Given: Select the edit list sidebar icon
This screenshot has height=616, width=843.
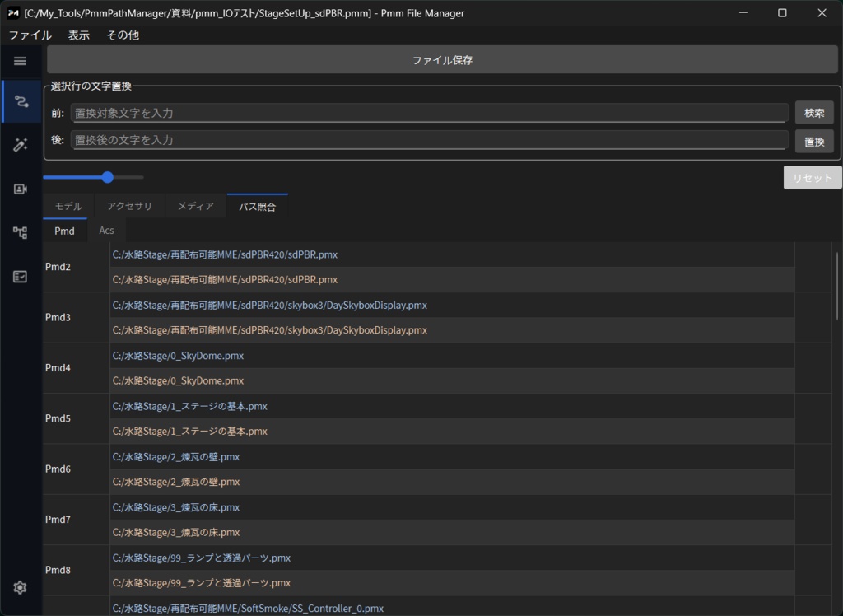Looking at the screenshot, I should 19,276.
